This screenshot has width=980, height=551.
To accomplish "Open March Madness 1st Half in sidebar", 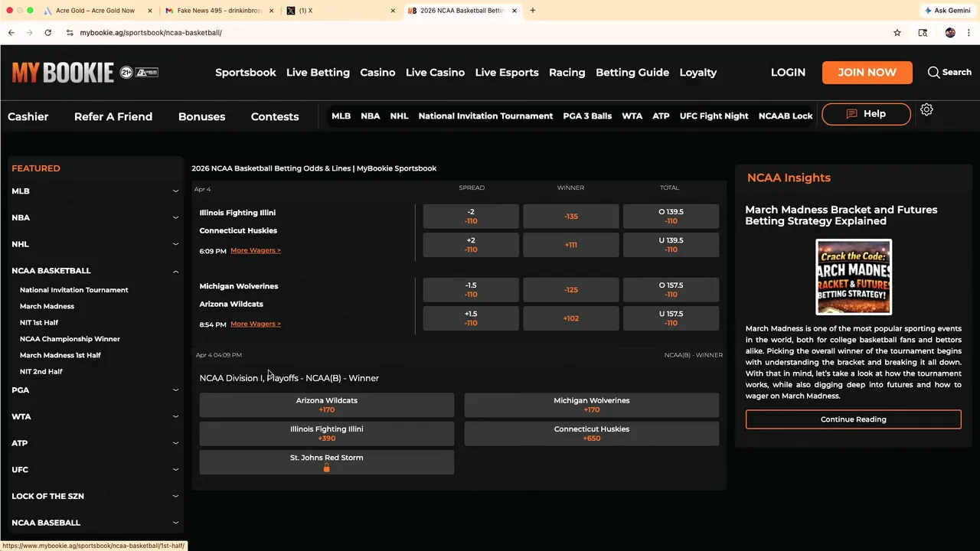I will pyautogui.click(x=60, y=355).
